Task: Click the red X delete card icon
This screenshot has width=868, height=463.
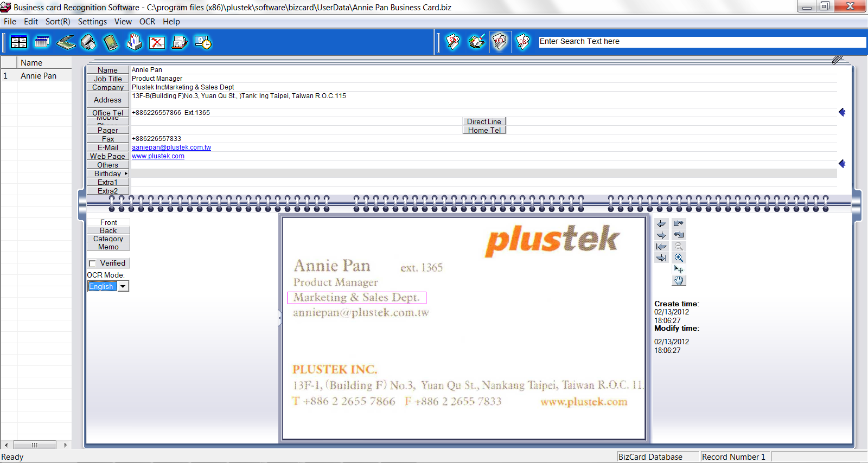Action: pyautogui.click(x=157, y=42)
